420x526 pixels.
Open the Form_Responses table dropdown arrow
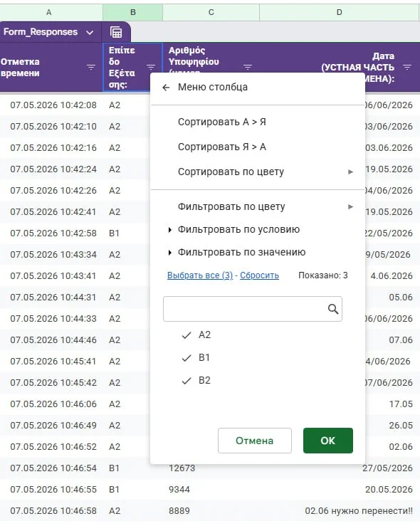[90, 33]
